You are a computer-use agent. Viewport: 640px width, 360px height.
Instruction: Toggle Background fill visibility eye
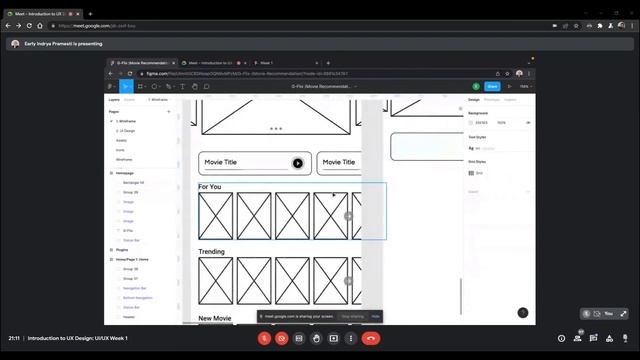coord(528,122)
